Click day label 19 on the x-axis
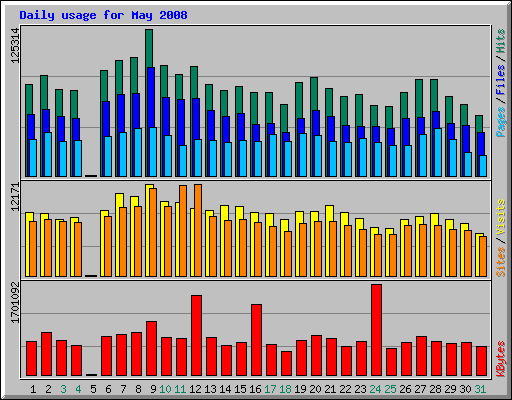The width and height of the screenshot is (512, 400). click(x=300, y=389)
